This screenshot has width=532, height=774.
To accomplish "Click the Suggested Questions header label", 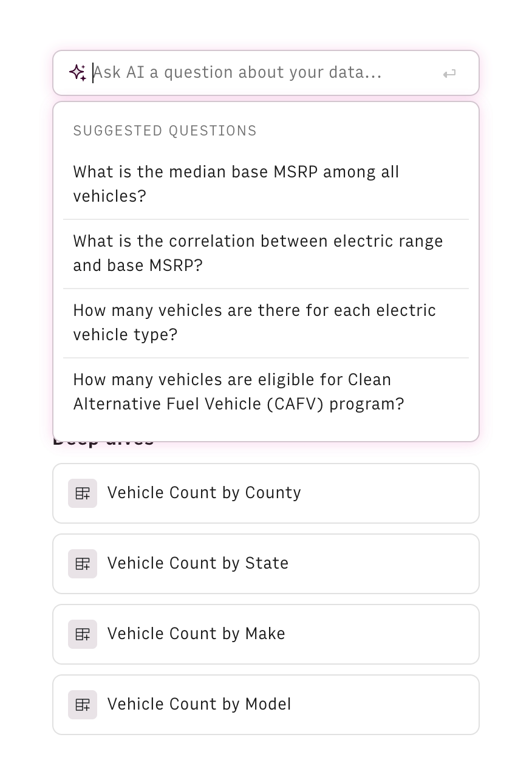I will pos(165,131).
